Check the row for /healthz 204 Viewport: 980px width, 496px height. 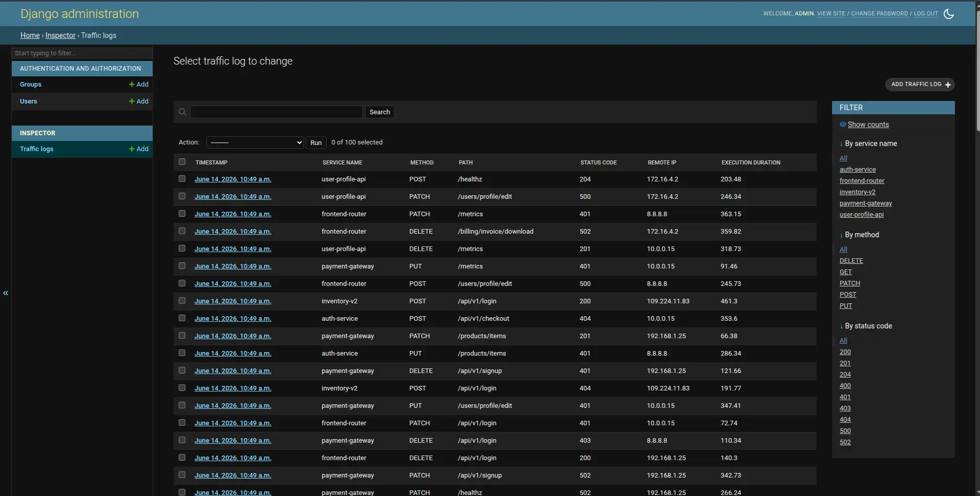182,179
